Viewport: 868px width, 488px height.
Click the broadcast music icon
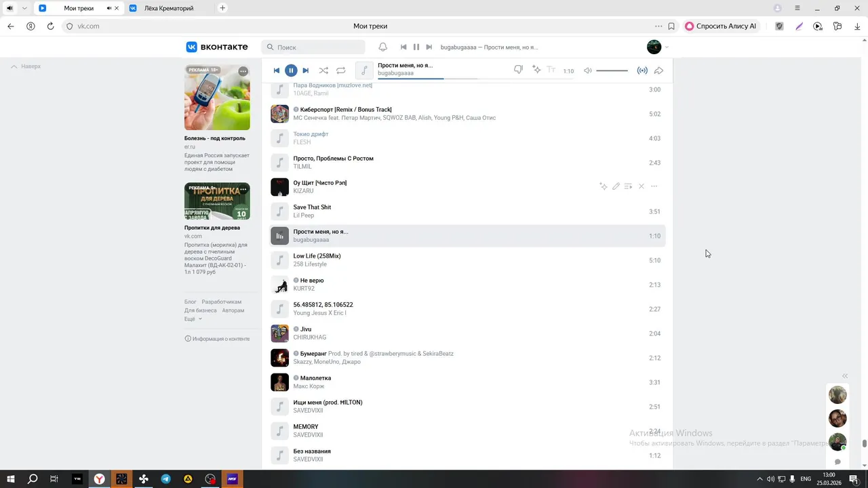point(642,70)
